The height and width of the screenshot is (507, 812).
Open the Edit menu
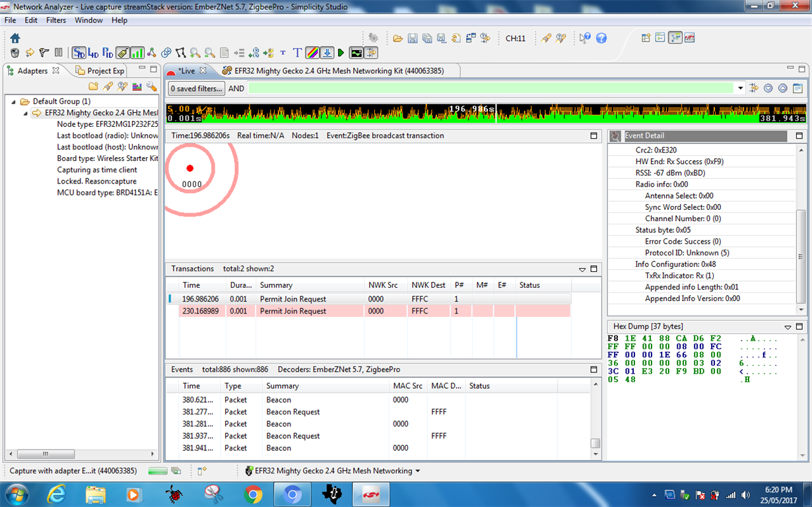(31, 20)
